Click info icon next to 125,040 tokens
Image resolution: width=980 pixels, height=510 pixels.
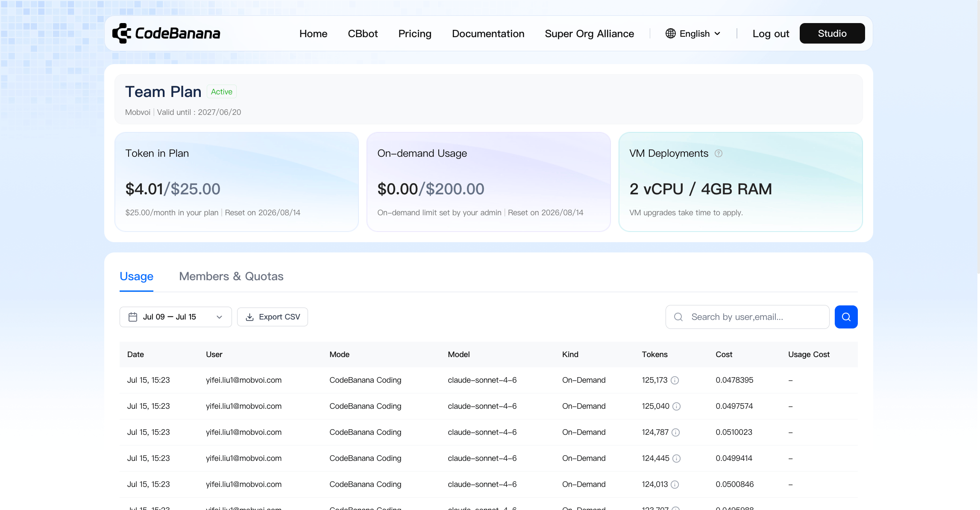click(x=677, y=406)
